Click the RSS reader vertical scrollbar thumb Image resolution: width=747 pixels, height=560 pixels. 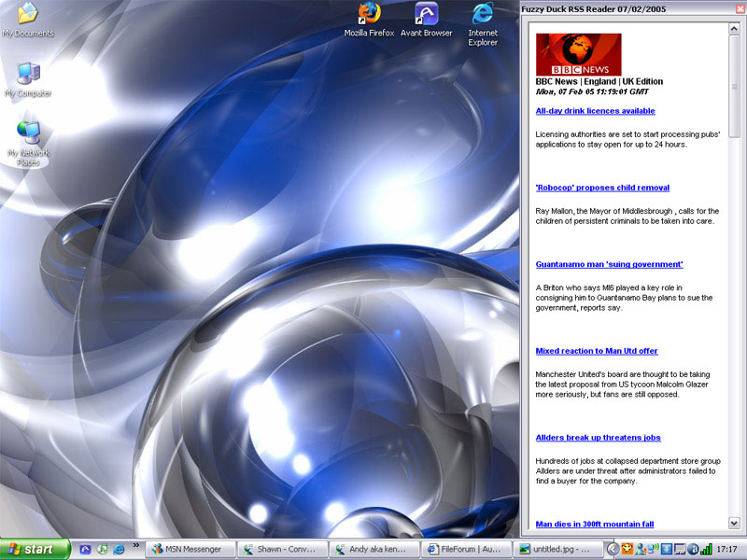click(734, 86)
